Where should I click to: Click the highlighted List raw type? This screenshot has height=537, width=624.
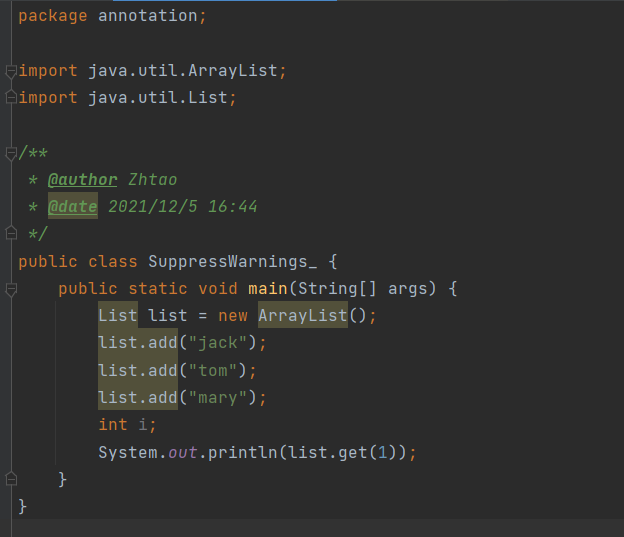pyautogui.click(x=118, y=315)
